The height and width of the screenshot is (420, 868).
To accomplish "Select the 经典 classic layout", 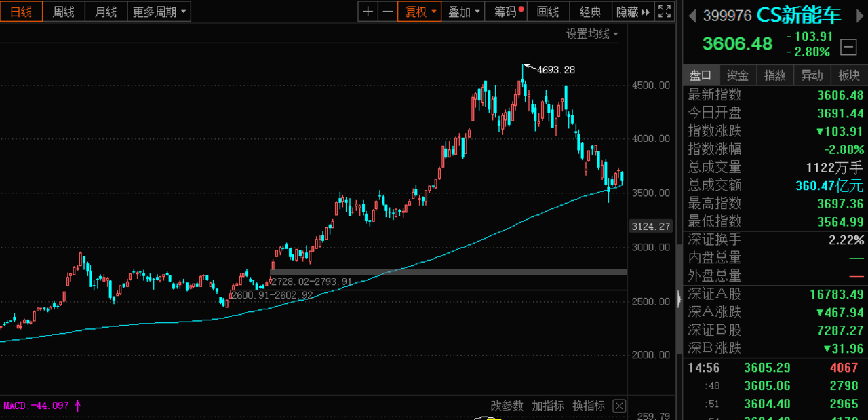I will pyautogui.click(x=590, y=12).
